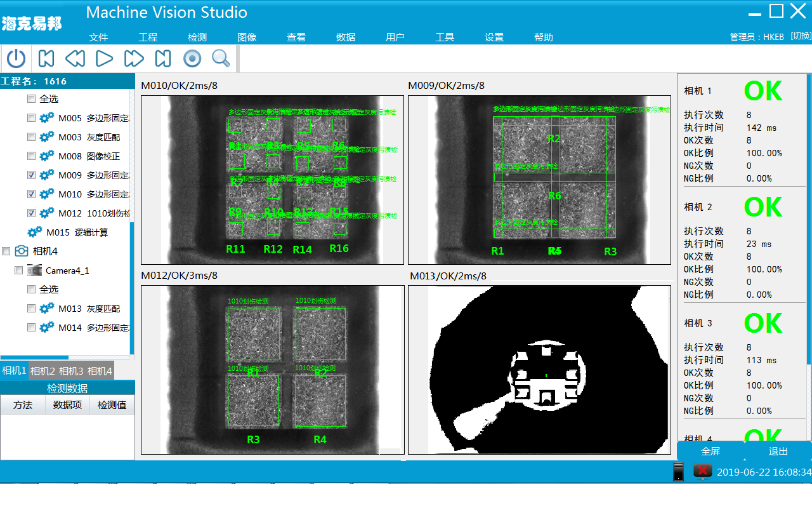Enable the M008 图像校正 checkbox
This screenshot has width=812, height=508.
click(x=31, y=156)
